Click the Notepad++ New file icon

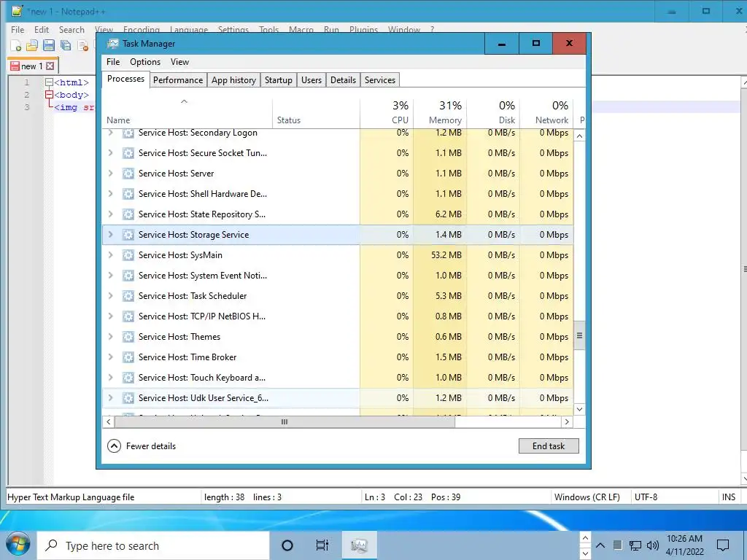16,46
